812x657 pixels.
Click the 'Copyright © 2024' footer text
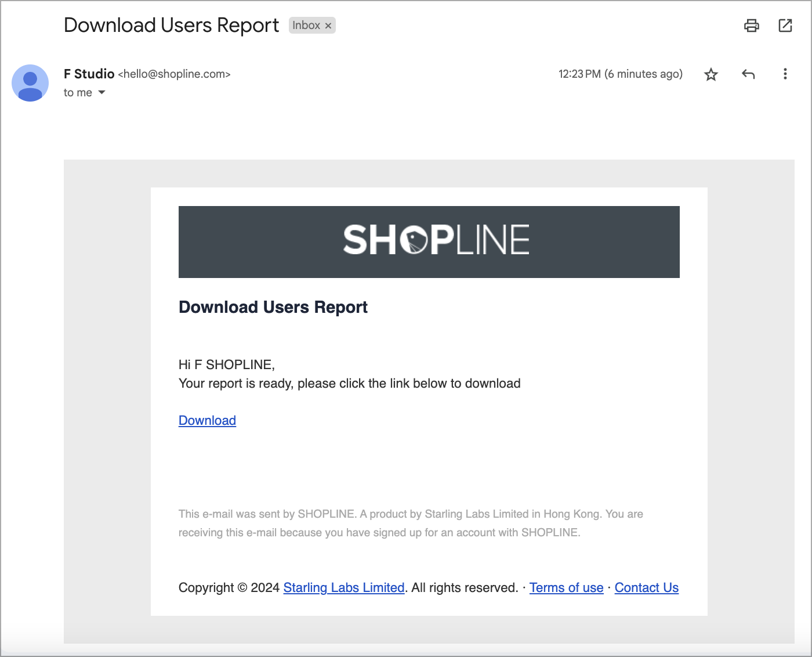point(229,587)
